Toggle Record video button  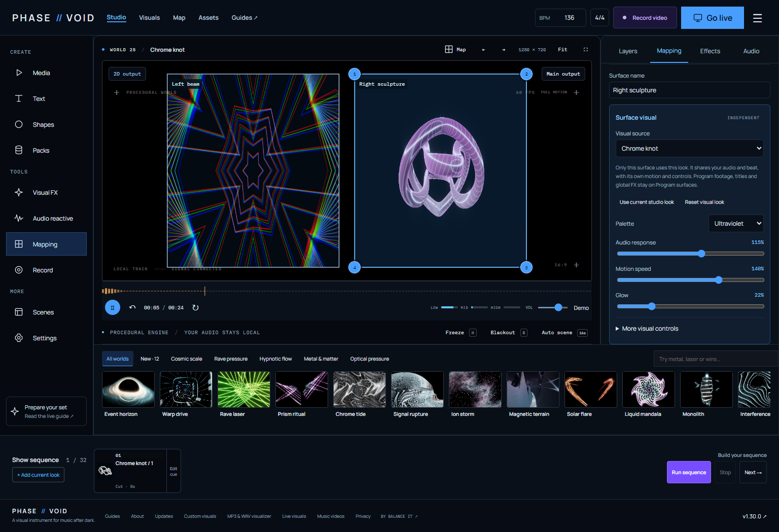(645, 18)
